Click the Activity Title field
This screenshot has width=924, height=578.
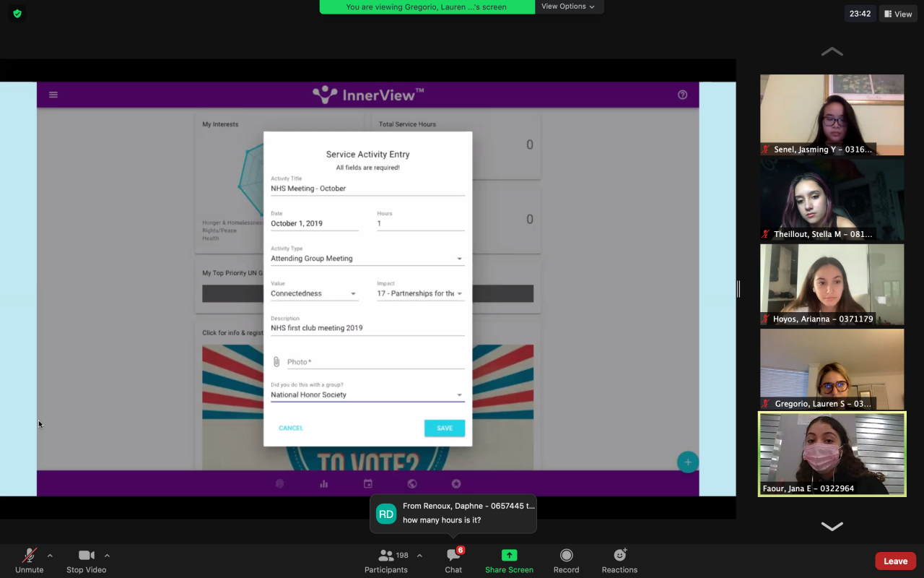click(x=367, y=189)
